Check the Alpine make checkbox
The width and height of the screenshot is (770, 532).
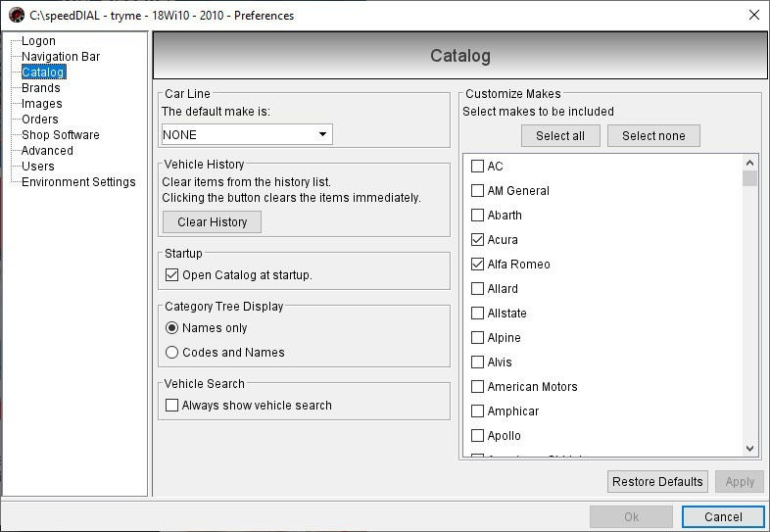coord(477,337)
